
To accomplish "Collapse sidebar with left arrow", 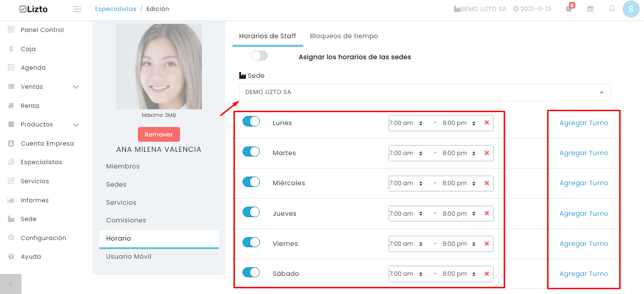I will [x=11, y=284].
